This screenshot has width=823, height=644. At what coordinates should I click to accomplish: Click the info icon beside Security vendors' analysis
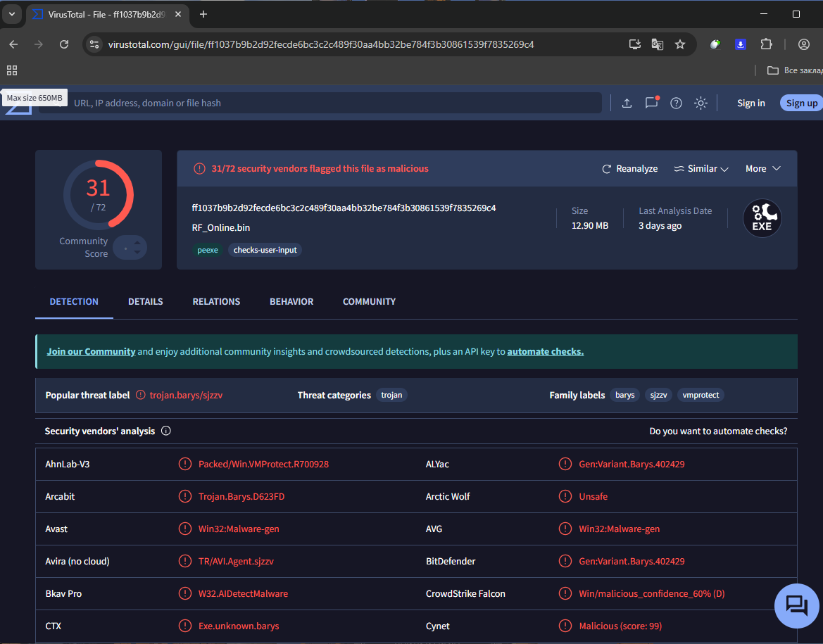click(x=166, y=431)
